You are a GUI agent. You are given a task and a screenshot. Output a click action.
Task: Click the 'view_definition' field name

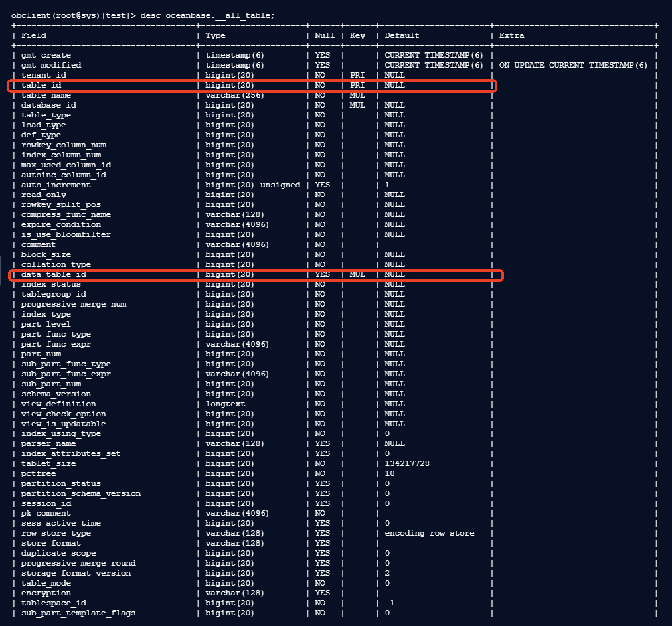coord(58,404)
